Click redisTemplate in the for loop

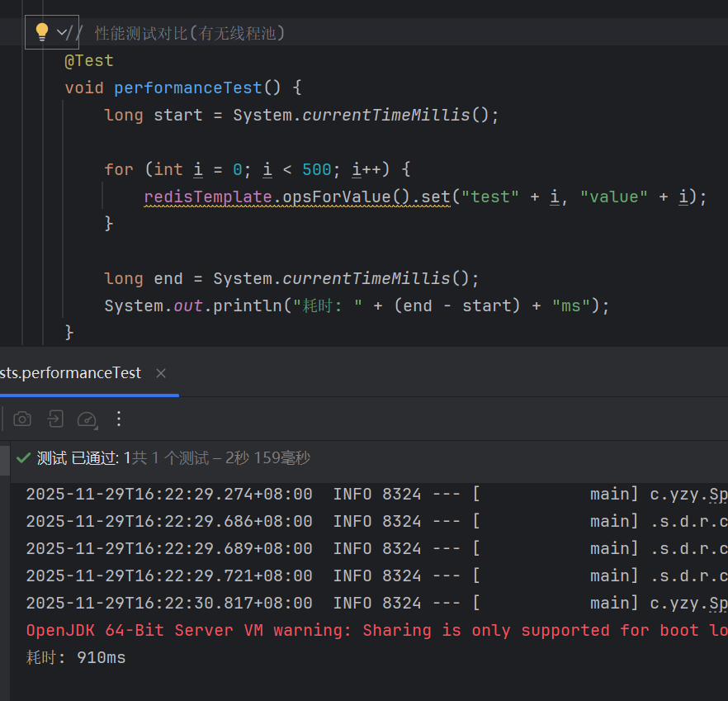click(207, 197)
